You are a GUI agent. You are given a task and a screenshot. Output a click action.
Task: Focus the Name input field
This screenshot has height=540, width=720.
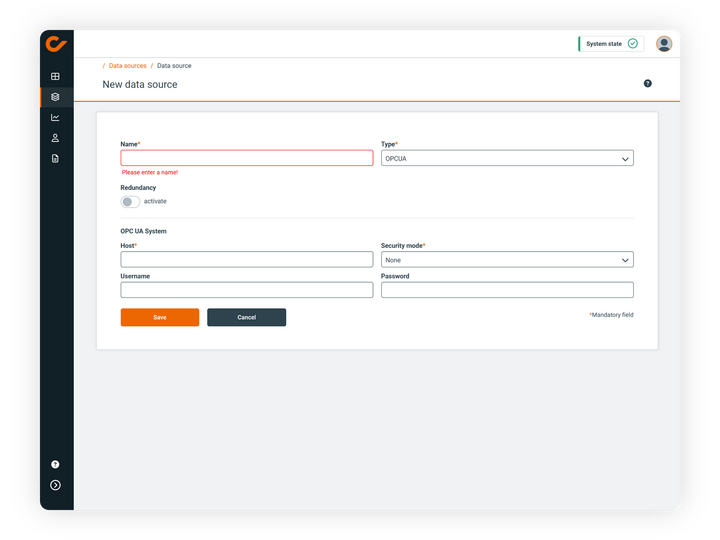[x=246, y=158]
